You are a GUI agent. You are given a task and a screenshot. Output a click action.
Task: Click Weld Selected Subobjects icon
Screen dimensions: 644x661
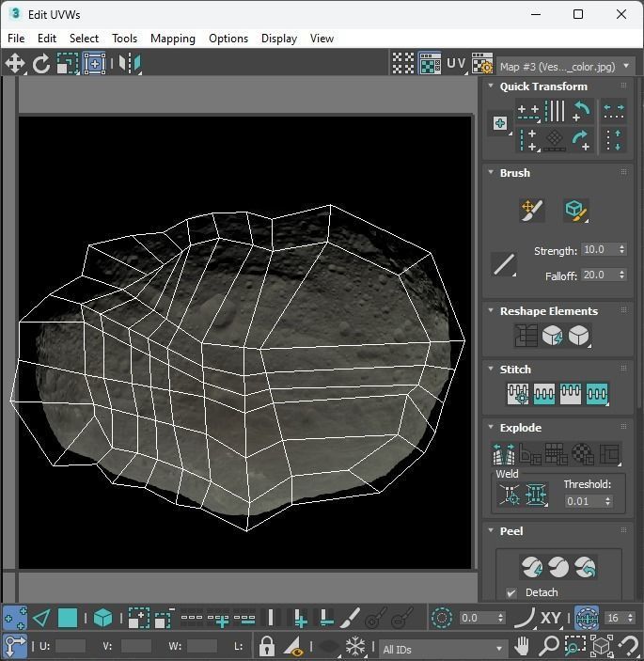point(536,494)
